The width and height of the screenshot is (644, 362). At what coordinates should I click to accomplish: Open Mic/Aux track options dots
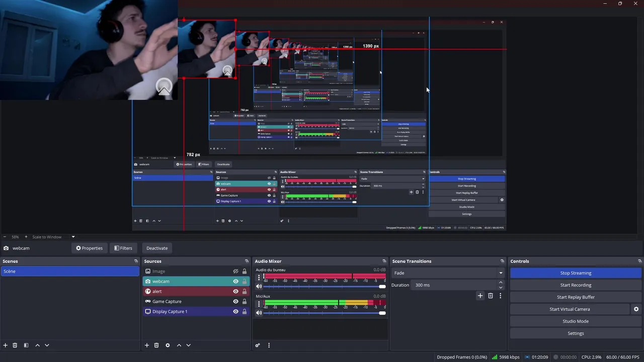tap(259, 304)
